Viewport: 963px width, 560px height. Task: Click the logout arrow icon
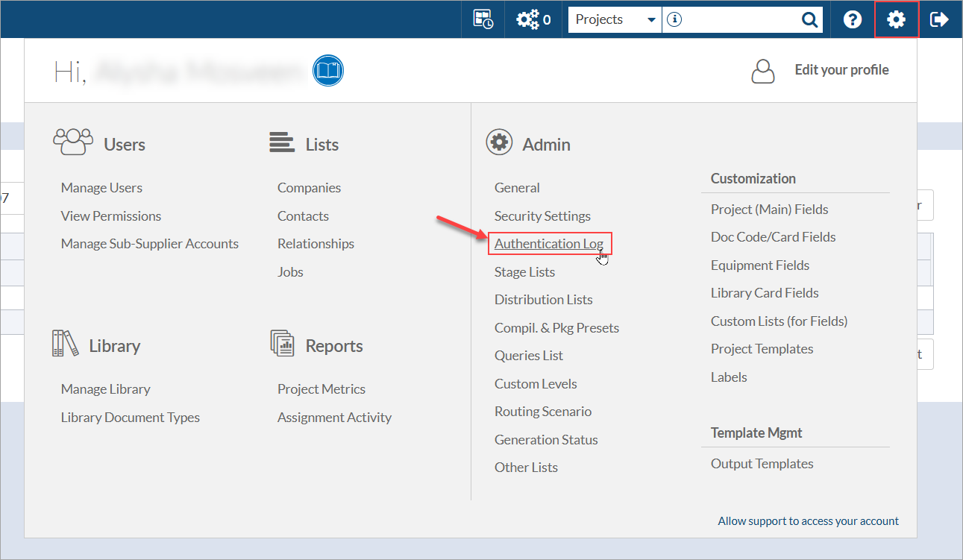939,19
